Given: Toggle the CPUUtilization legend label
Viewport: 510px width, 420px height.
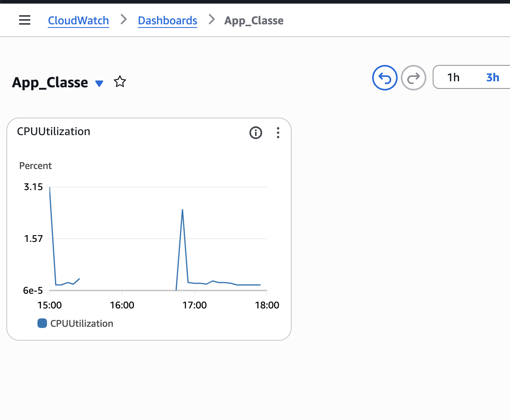Looking at the screenshot, I should click(x=82, y=324).
